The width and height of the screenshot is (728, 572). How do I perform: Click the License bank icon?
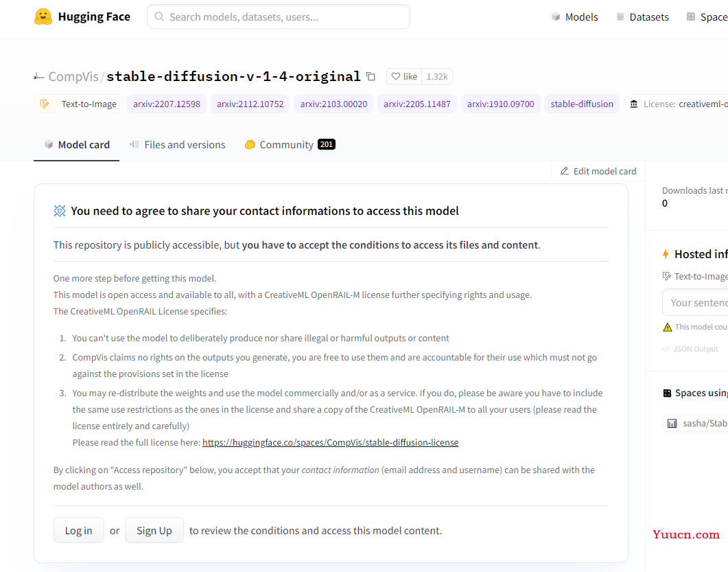(x=634, y=104)
